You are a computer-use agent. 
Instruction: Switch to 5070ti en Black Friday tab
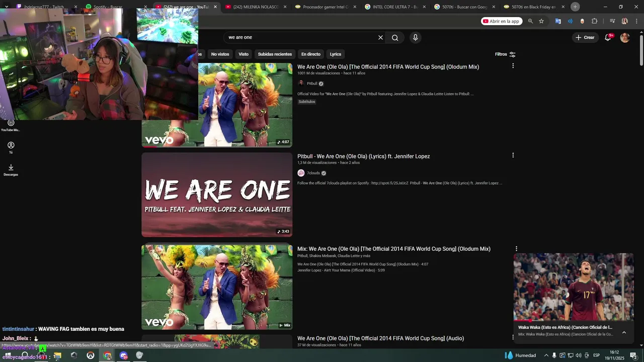[x=534, y=7]
